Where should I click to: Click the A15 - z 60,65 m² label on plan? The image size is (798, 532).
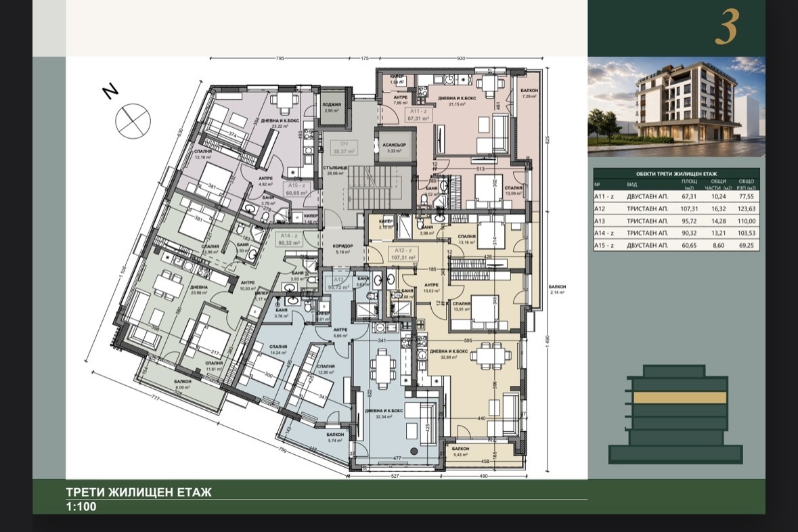tap(296, 190)
